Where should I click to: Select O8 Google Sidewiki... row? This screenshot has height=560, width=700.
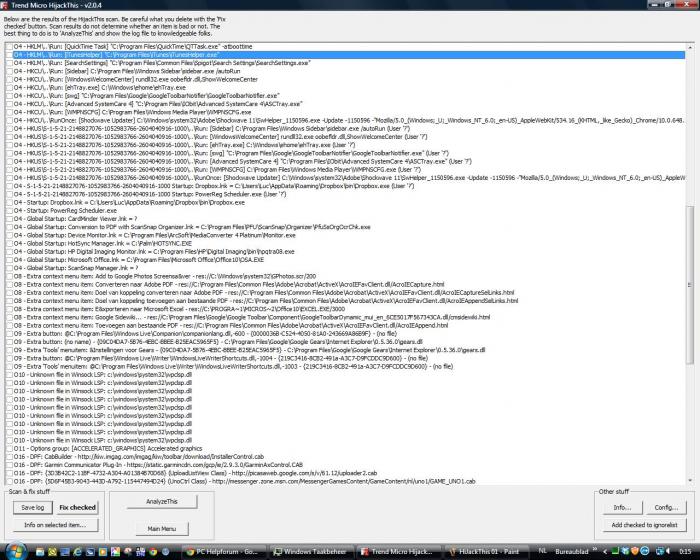point(252,317)
